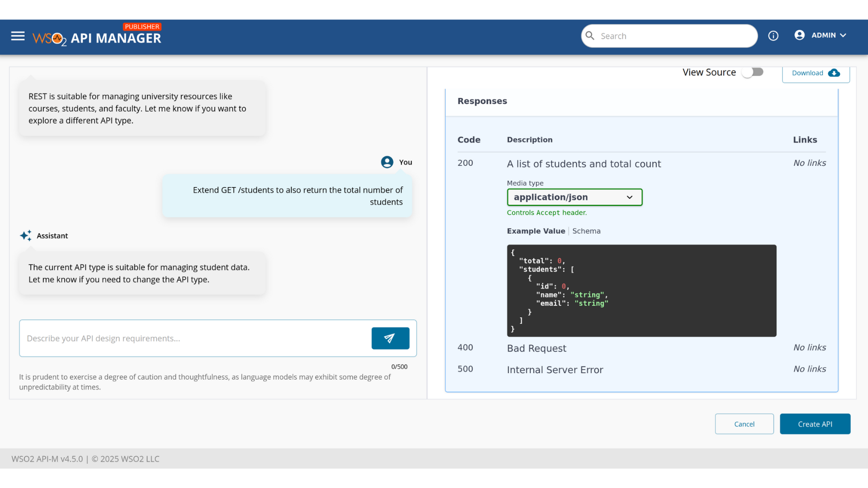The width and height of the screenshot is (868, 488).
Task: Switch to the Schema tab
Action: pyautogui.click(x=586, y=231)
